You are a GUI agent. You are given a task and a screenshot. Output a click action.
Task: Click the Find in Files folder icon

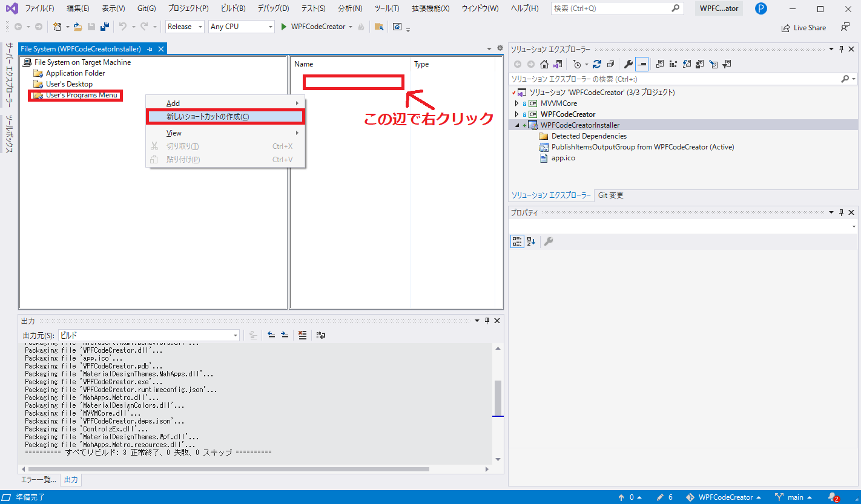(379, 27)
